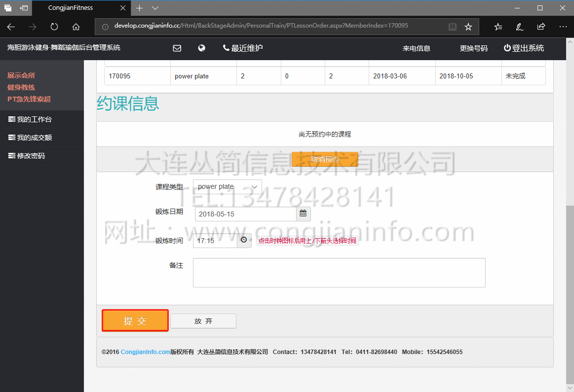The height and width of the screenshot is (392, 574).
Task: Click 登出系统 to log out
Action: [x=524, y=48]
